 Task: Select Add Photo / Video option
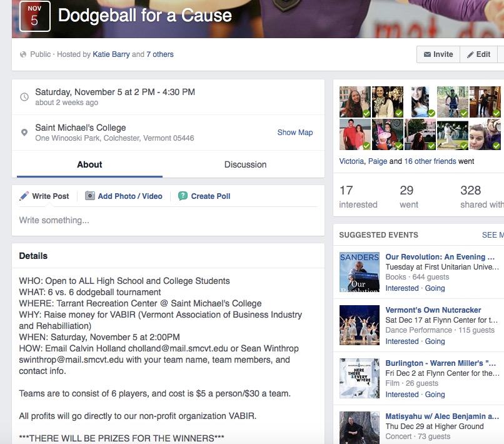tap(130, 196)
